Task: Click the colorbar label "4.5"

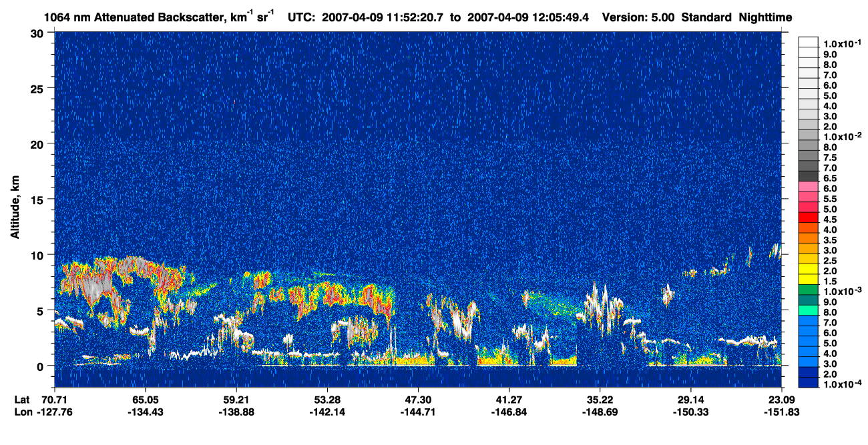Action: click(x=830, y=219)
